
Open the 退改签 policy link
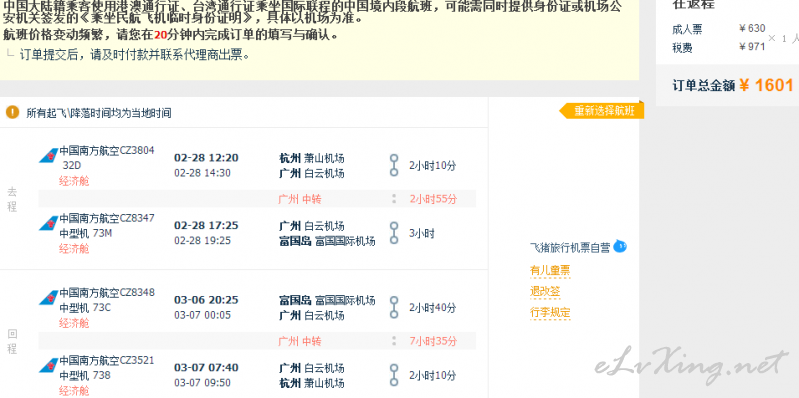[545, 292]
